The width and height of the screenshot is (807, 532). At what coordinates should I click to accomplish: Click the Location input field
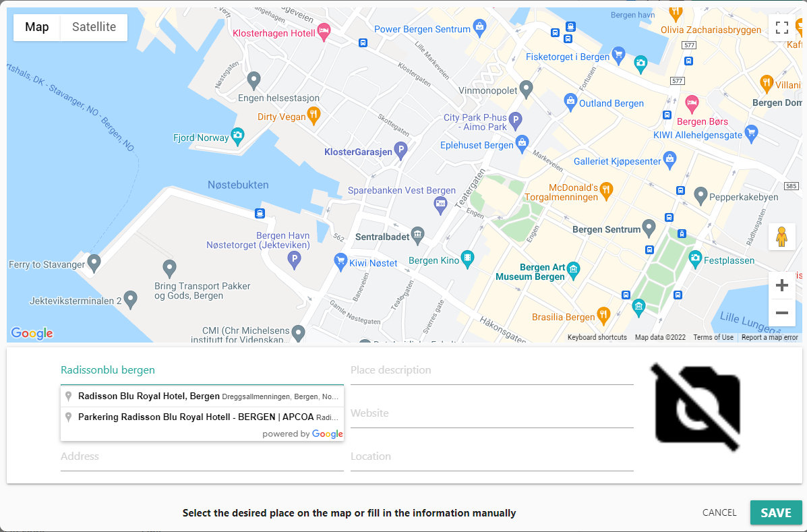click(491, 456)
